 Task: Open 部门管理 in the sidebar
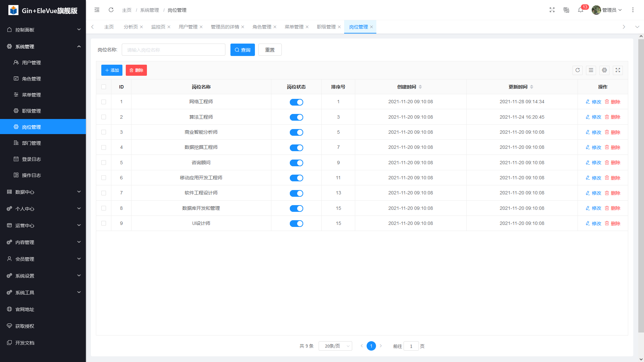(x=32, y=143)
